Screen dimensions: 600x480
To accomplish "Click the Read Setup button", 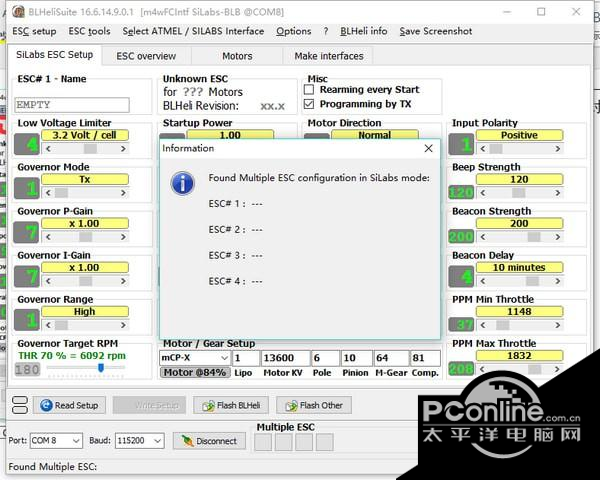I will (69, 405).
